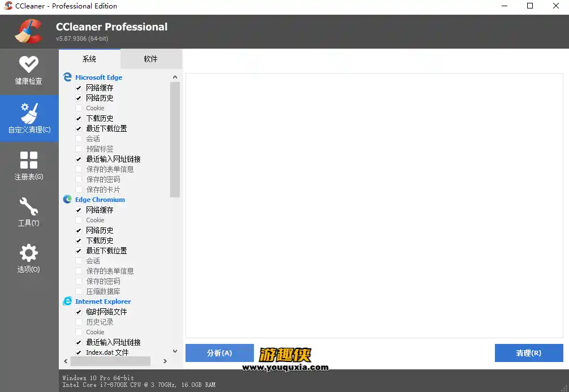Click the horizontal scroll left arrow
Screen dimensions: 569x392
point(66,361)
